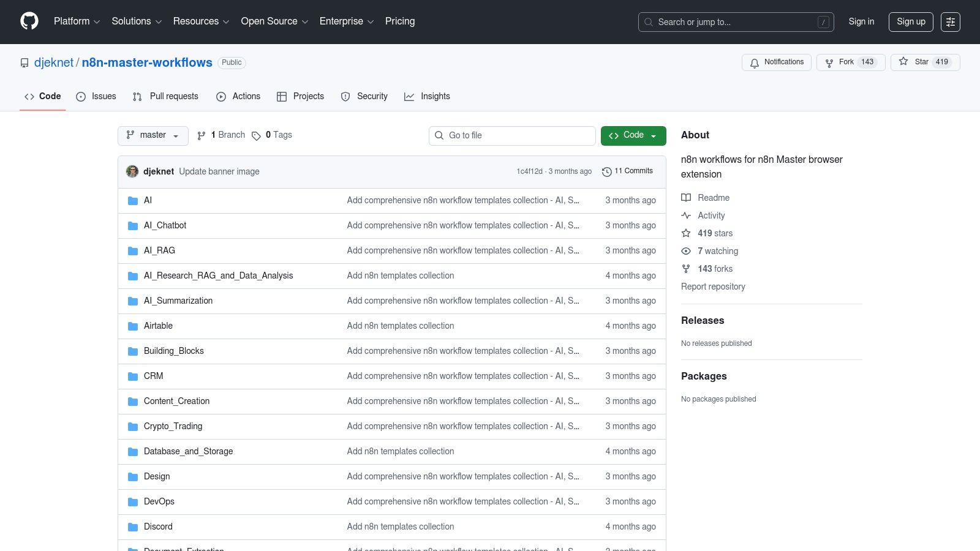980x551 pixels.
Task: Expand the master branch dropdown
Action: [153, 135]
